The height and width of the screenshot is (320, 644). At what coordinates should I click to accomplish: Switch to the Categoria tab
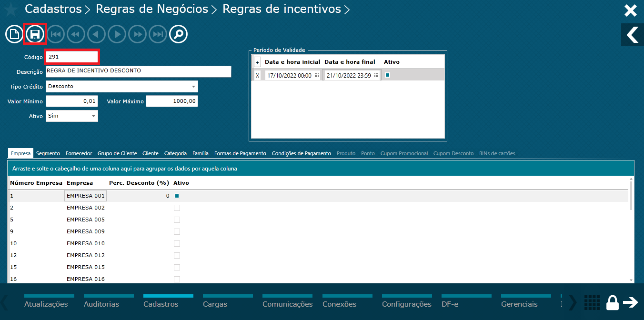[x=175, y=153]
